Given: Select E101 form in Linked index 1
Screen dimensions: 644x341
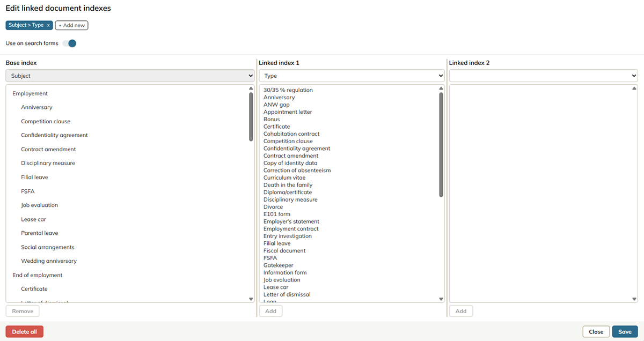Looking at the screenshot, I should tap(277, 214).
